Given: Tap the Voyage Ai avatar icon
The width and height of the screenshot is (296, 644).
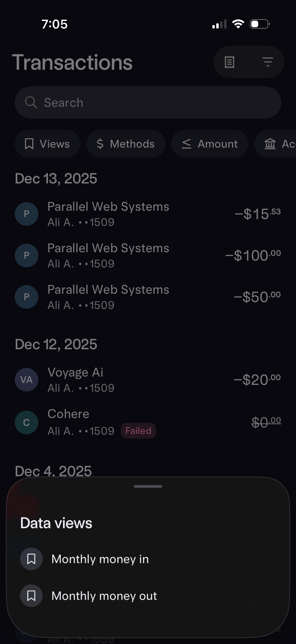Looking at the screenshot, I should click(27, 379).
